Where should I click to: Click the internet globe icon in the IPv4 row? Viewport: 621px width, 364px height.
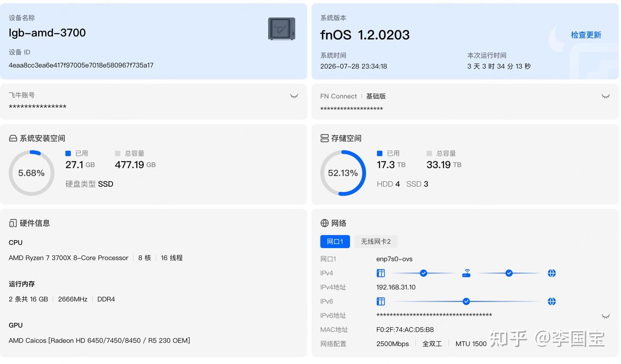[552, 273]
